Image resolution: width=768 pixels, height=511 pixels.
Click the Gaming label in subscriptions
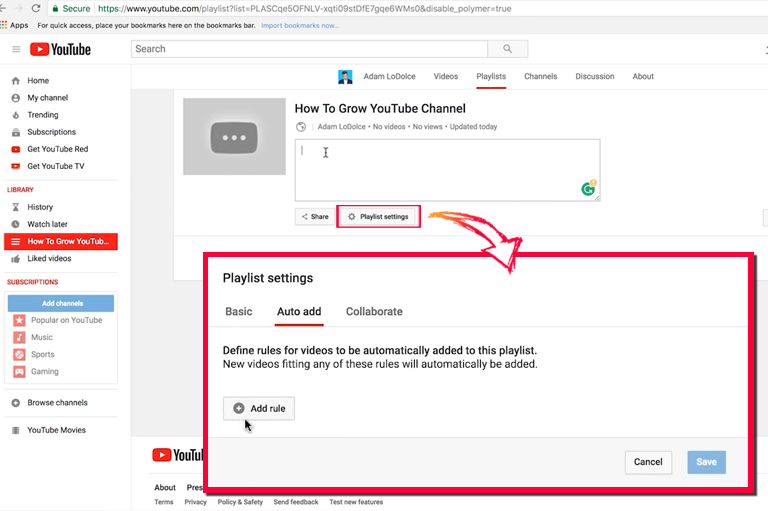(45, 372)
